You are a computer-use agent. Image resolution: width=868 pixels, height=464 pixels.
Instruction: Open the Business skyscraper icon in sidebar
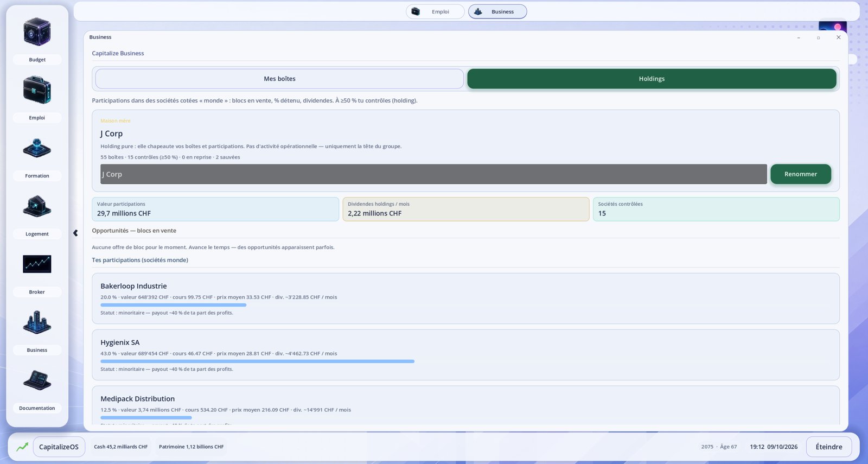click(x=37, y=322)
